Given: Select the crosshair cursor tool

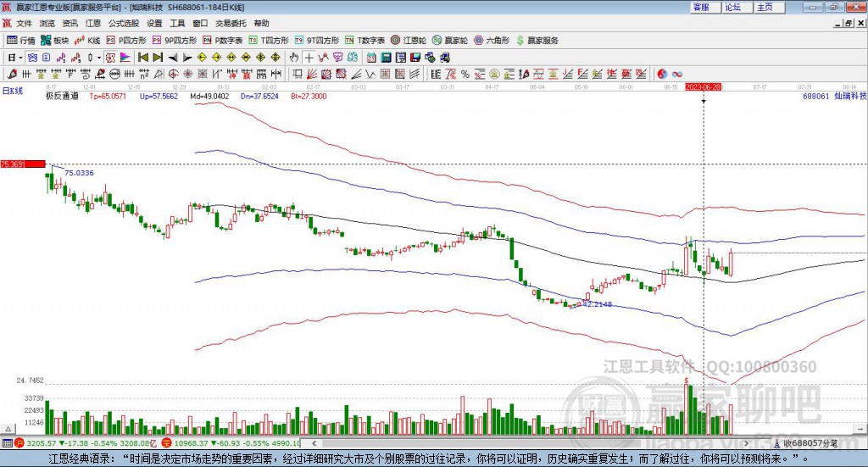Looking at the screenshot, I should click(x=309, y=58).
